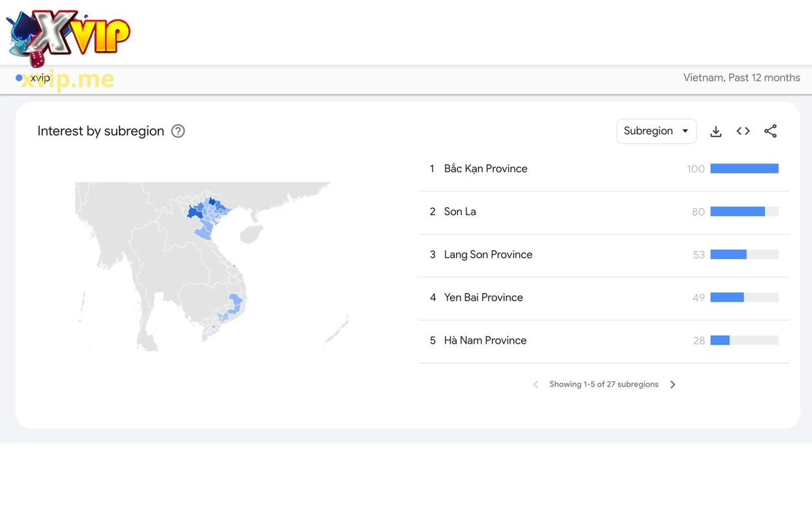Viewport: 812px width, 508px height.
Task: Open the Subregion dropdown menu
Action: (x=656, y=131)
